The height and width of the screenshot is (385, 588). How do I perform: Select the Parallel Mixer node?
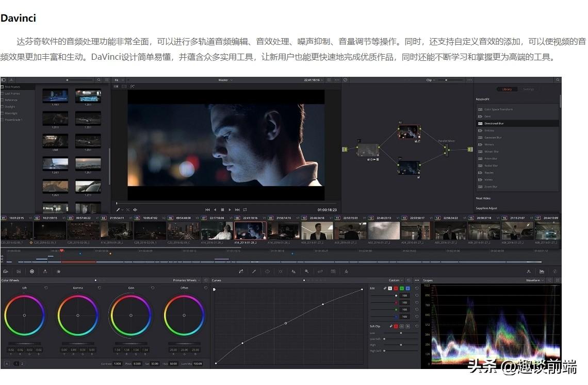click(x=446, y=149)
